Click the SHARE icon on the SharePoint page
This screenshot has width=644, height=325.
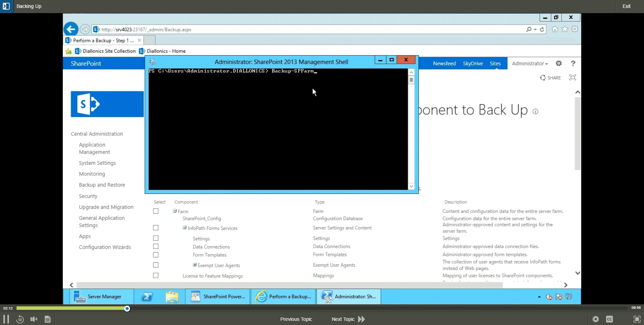coord(551,78)
